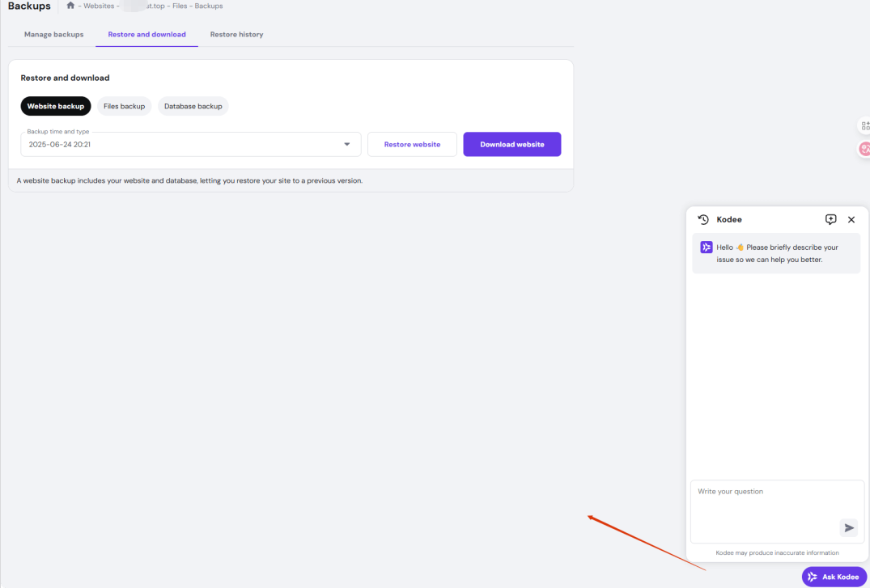
Task: Click the Kodee avatar icon in the greeting
Action: [707, 247]
